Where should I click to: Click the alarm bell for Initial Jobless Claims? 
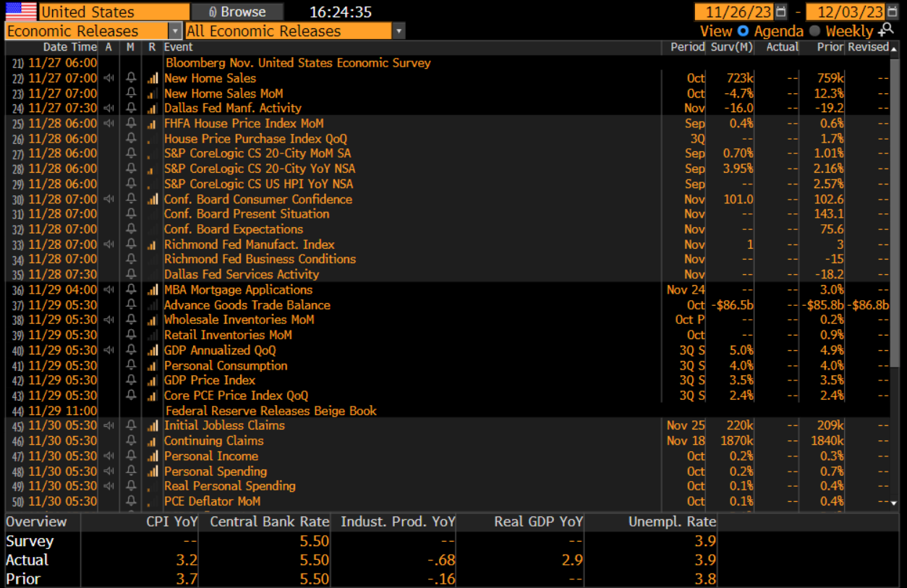click(131, 425)
